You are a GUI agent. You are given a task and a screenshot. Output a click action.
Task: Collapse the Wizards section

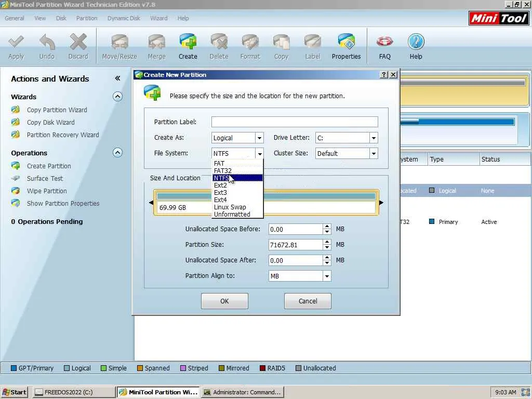click(117, 97)
